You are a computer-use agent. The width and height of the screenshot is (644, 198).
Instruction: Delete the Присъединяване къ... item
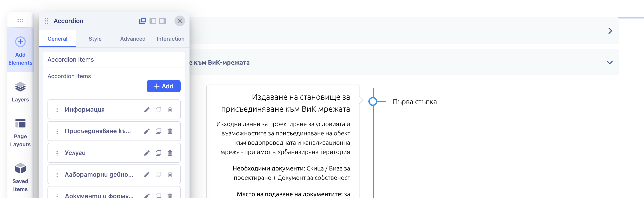170,131
